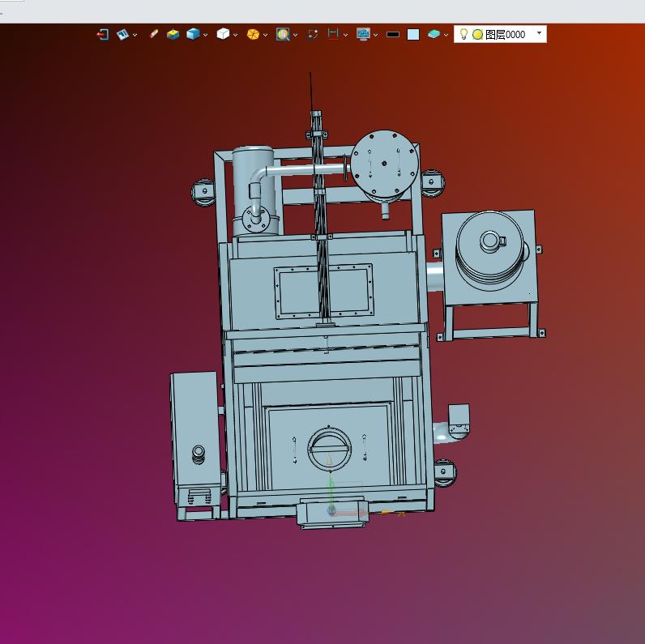Viewport: 645px width, 644px height.
Task: Toggle the light bulb layer visibility
Action: [463, 34]
